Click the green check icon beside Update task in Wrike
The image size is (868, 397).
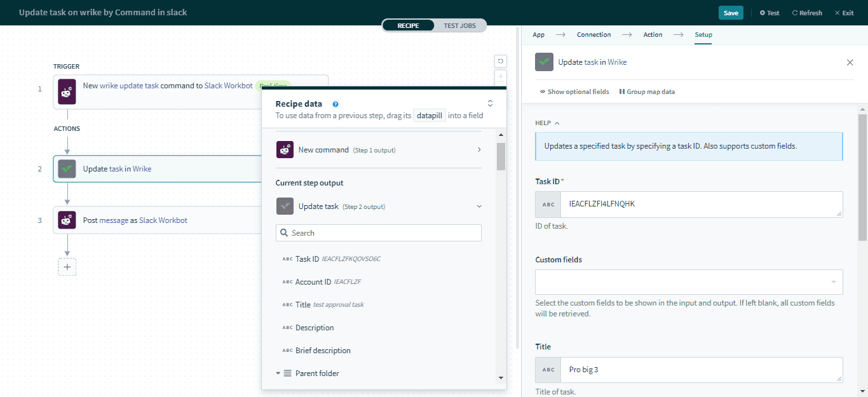(543, 62)
